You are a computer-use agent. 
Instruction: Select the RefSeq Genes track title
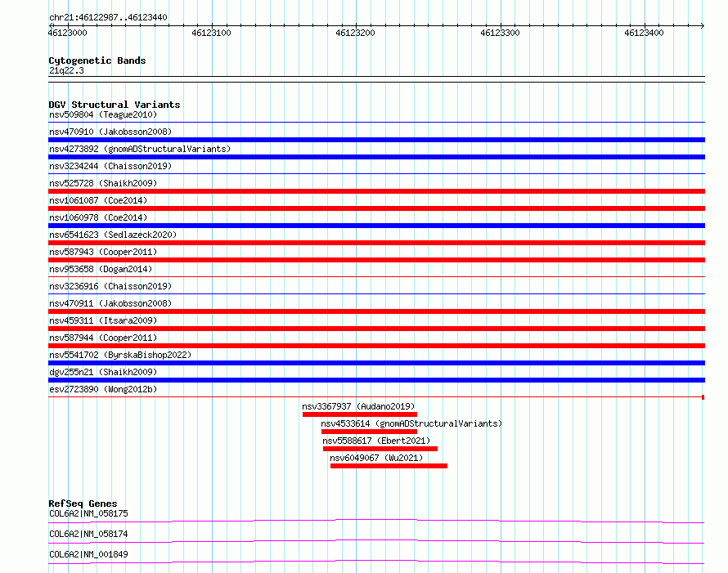[83, 504]
